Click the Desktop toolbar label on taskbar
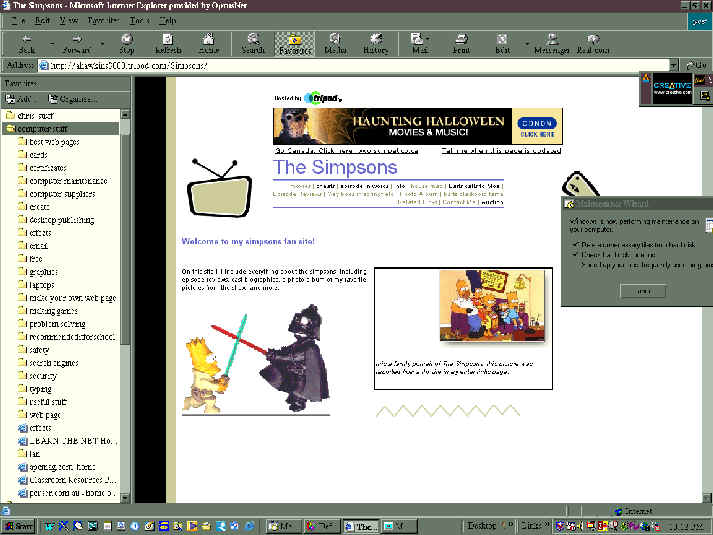 [482, 526]
